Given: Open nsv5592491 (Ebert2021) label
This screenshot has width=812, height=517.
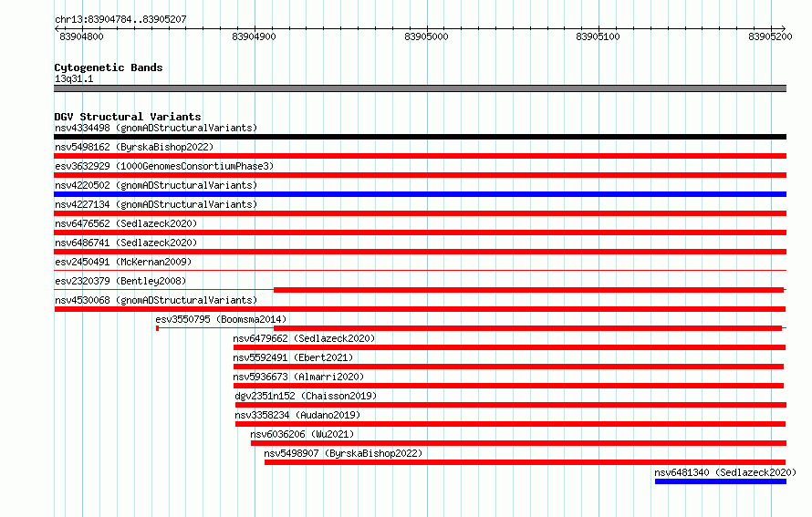Looking at the screenshot, I should pyautogui.click(x=293, y=357).
